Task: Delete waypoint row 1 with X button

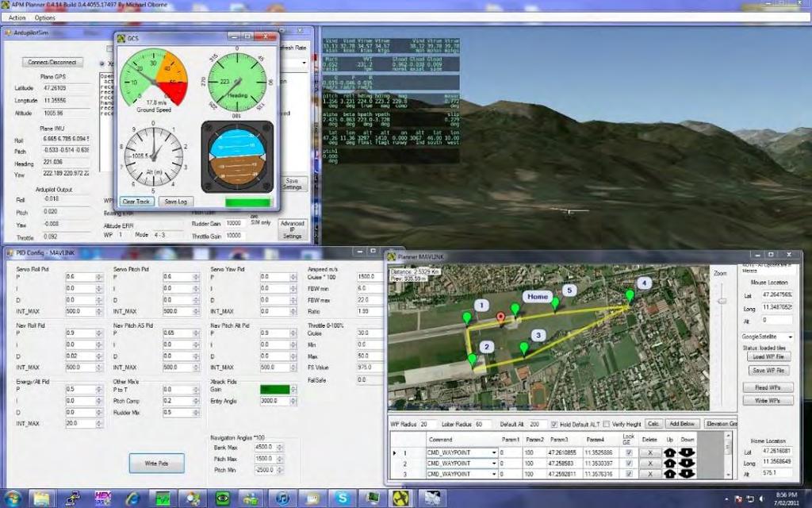Action: click(650, 452)
